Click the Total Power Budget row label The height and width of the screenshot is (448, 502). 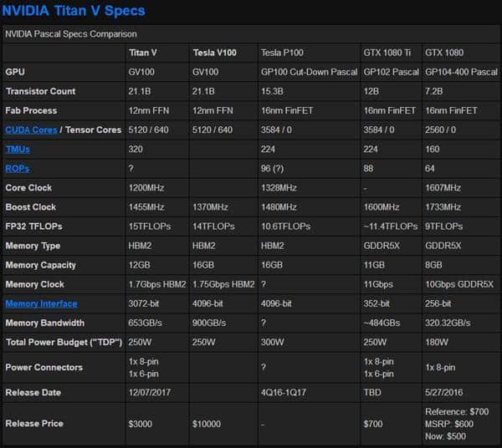(x=64, y=342)
